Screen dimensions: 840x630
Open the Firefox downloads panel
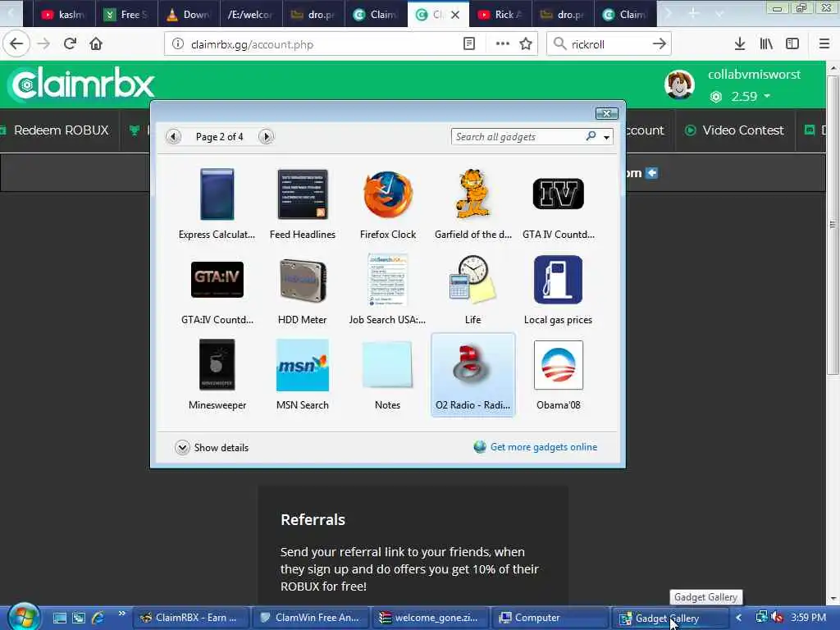(740, 44)
